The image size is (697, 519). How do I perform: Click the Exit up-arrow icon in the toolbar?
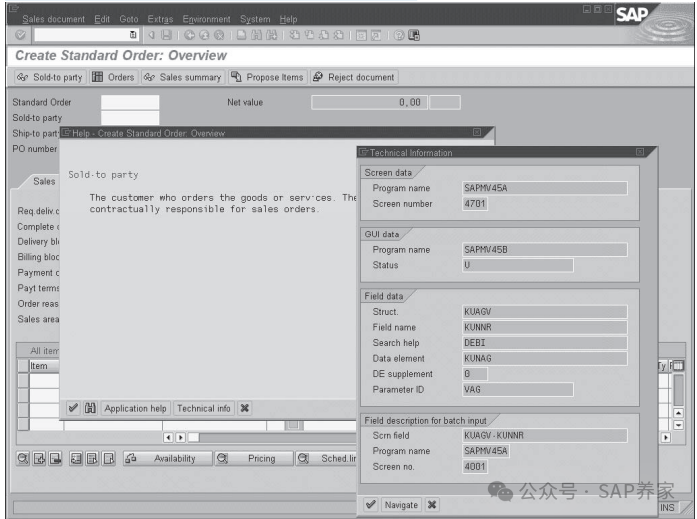point(204,35)
